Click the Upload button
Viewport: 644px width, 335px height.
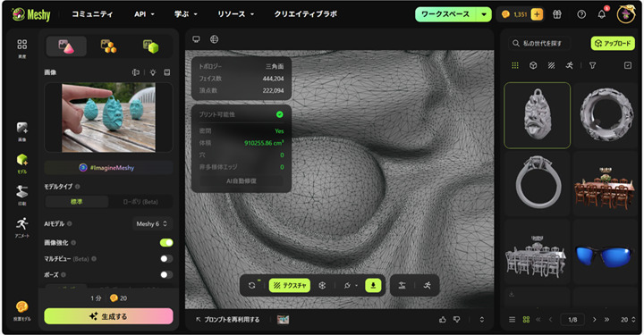click(613, 43)
